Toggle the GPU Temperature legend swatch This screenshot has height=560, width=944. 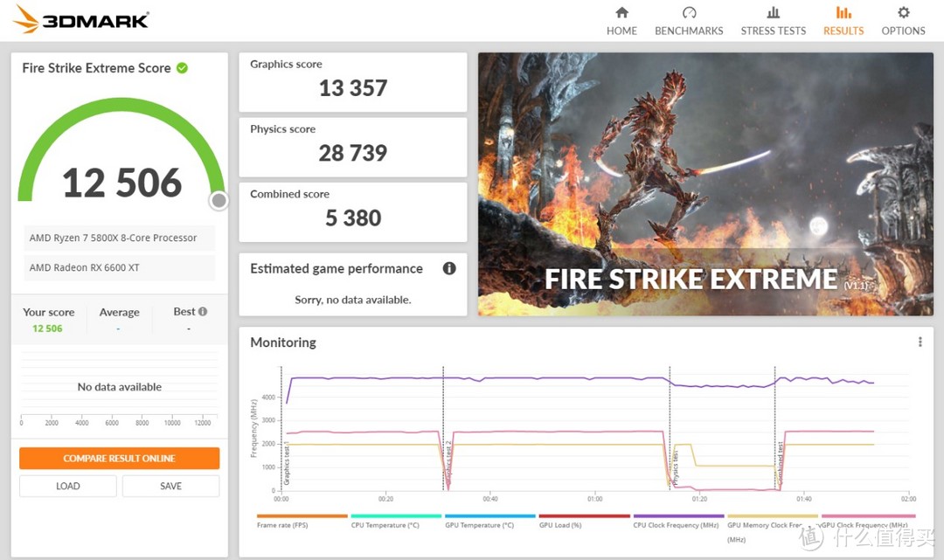(x=490, y=516)
